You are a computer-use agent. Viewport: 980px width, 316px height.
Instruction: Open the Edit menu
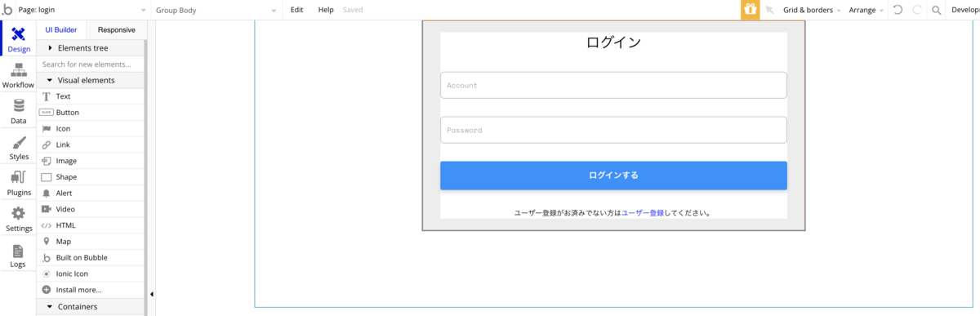click(296, 10)
